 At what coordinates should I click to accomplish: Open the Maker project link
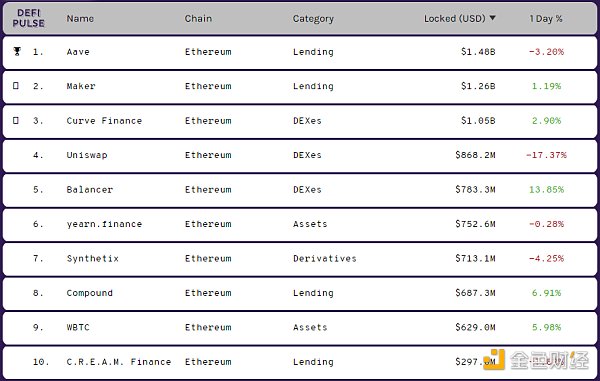81,86
